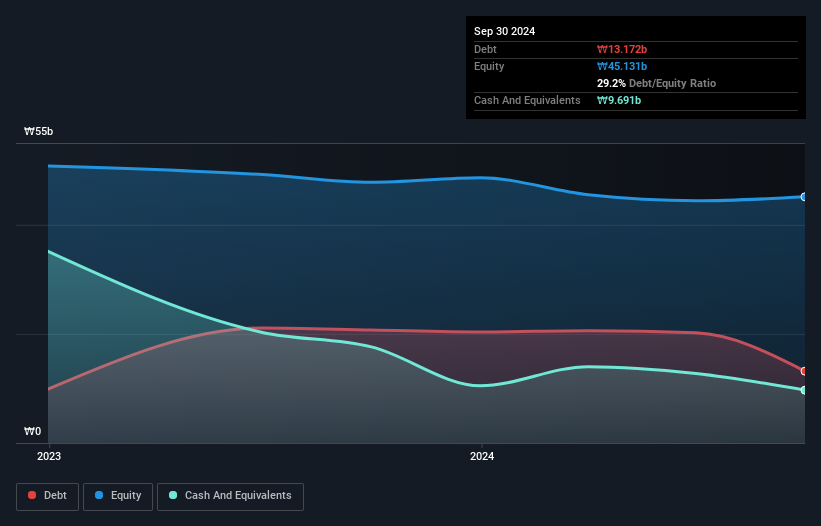821x526 pixels.
Task: Click the ₩0 y-axis label
Action: coord(32,431)
